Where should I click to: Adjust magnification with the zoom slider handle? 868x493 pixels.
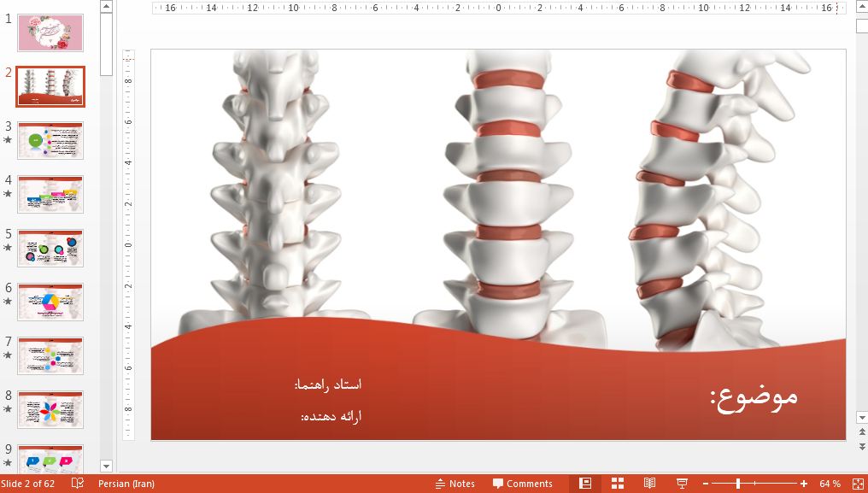pyautogui.click(x=738, y=483)
